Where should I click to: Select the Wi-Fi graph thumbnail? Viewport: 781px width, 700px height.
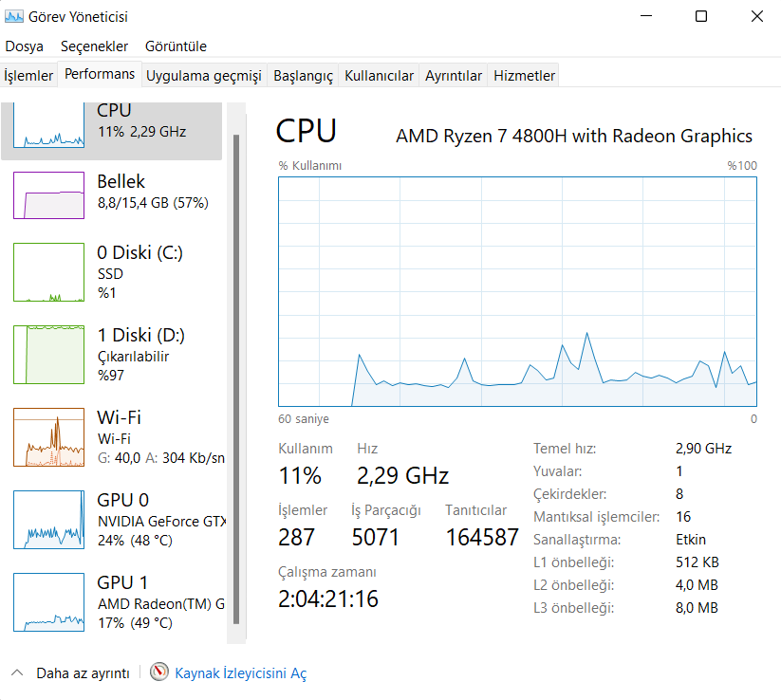point(48,437)
